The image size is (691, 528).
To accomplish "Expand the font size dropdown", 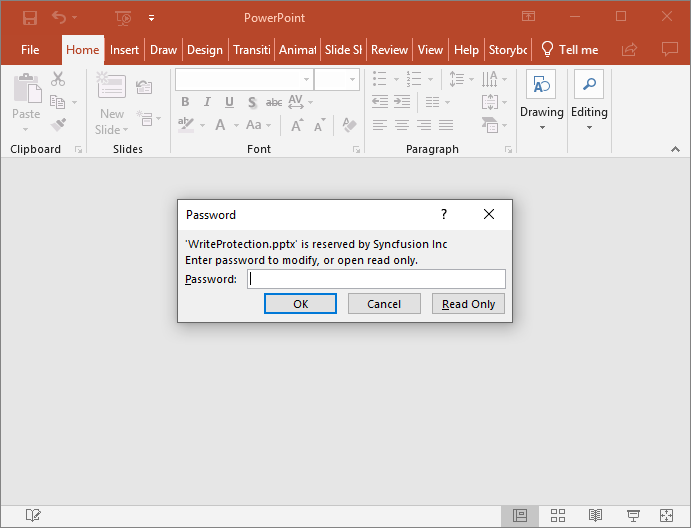I will click(x=352, y=79).
